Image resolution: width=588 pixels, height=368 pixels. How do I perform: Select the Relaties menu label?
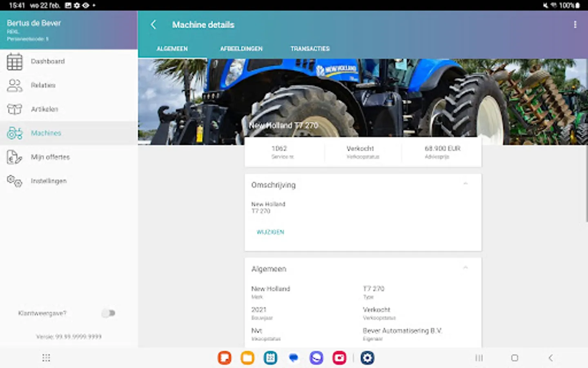pos(43,85)
